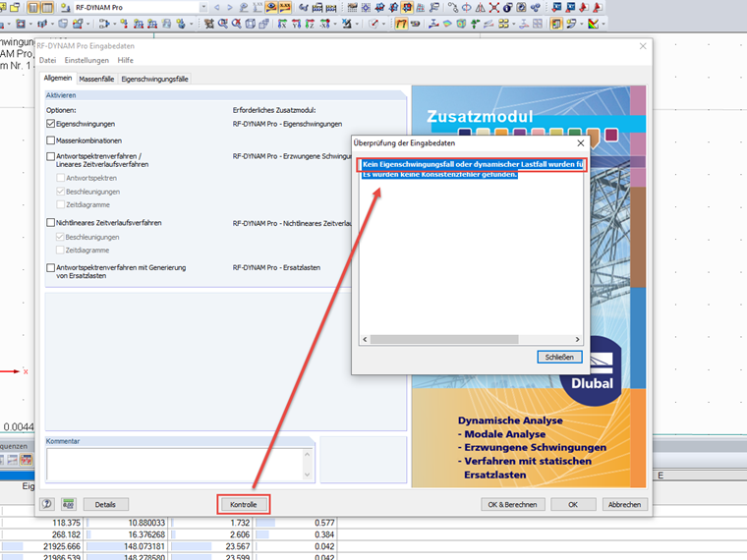Click the first PDF export icon

coord(583,7)
